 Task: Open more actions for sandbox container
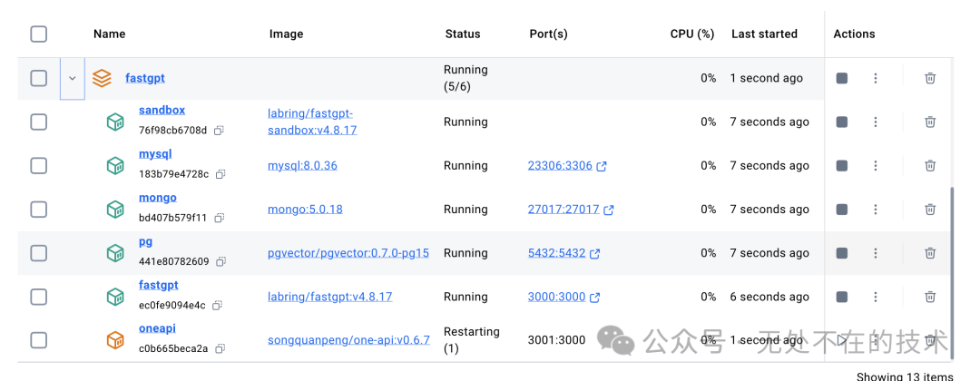876,122
